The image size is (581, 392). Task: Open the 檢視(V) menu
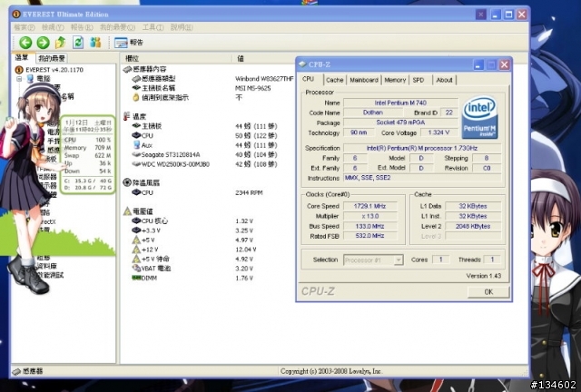(x=53, y=27)
